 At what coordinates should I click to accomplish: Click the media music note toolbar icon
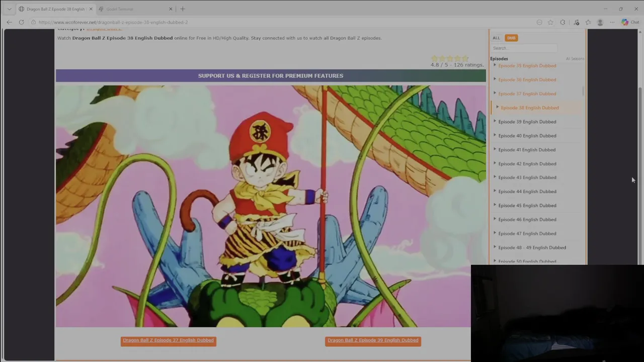577,22
